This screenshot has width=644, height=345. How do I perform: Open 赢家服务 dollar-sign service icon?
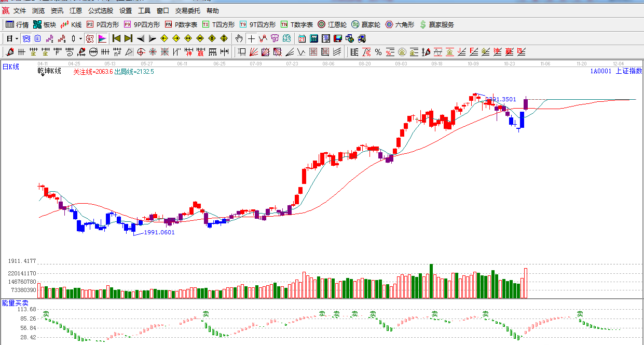click(436, 24)
